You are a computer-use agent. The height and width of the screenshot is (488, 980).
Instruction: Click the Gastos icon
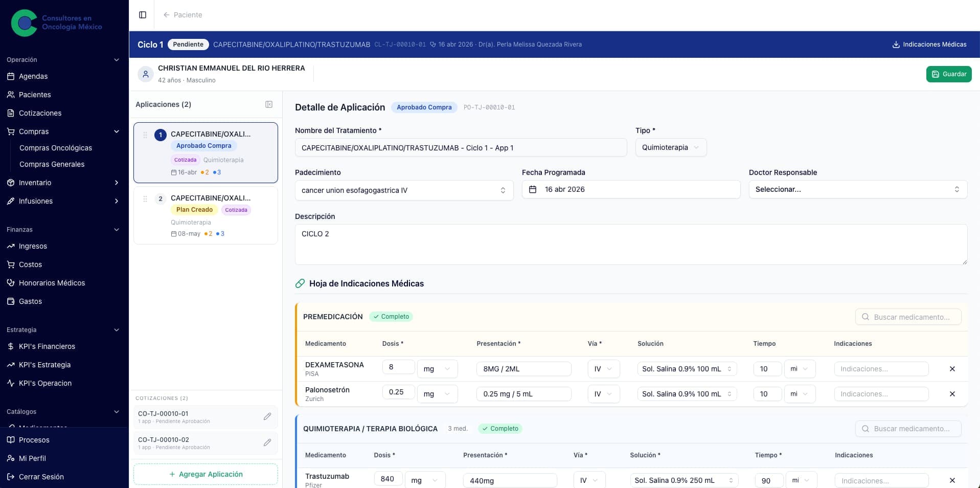[11, 301]
